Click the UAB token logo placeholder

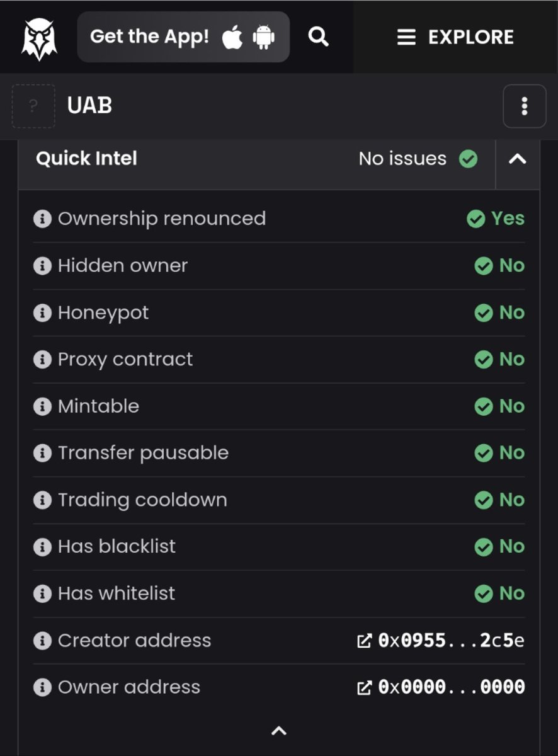(33, 106)
